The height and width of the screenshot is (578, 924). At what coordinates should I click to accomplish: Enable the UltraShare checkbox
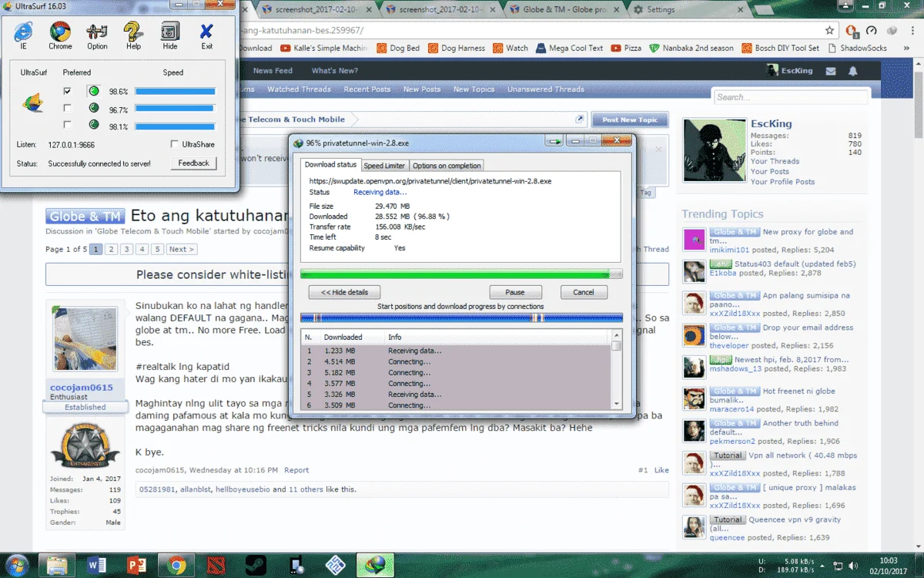(175, 144)
